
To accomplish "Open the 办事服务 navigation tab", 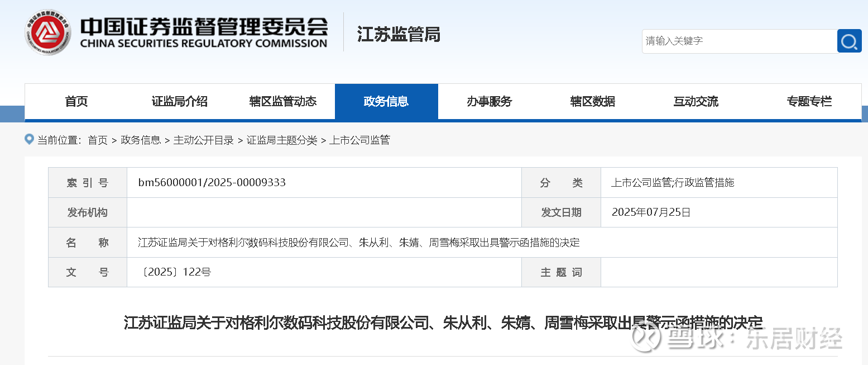I will point(490,101).
